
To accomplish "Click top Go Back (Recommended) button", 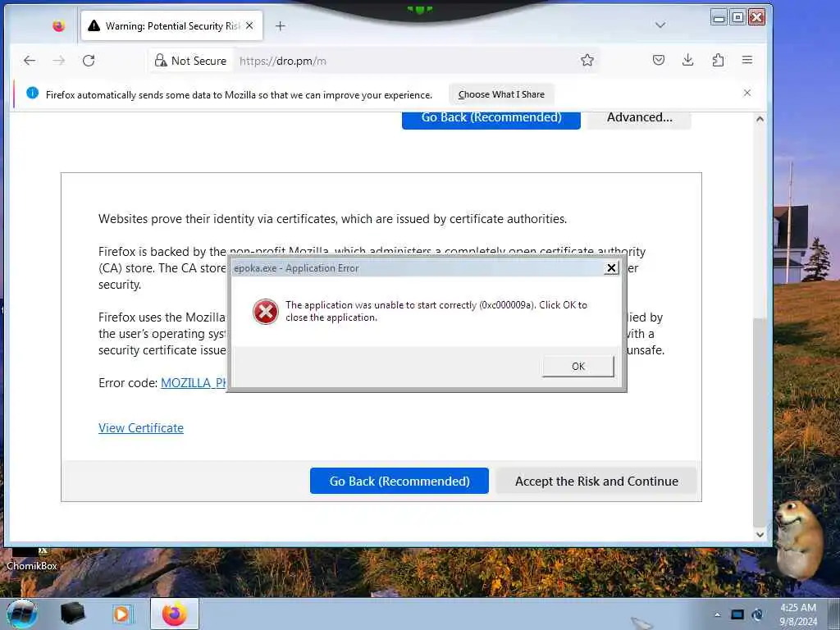I will (491, 119).
